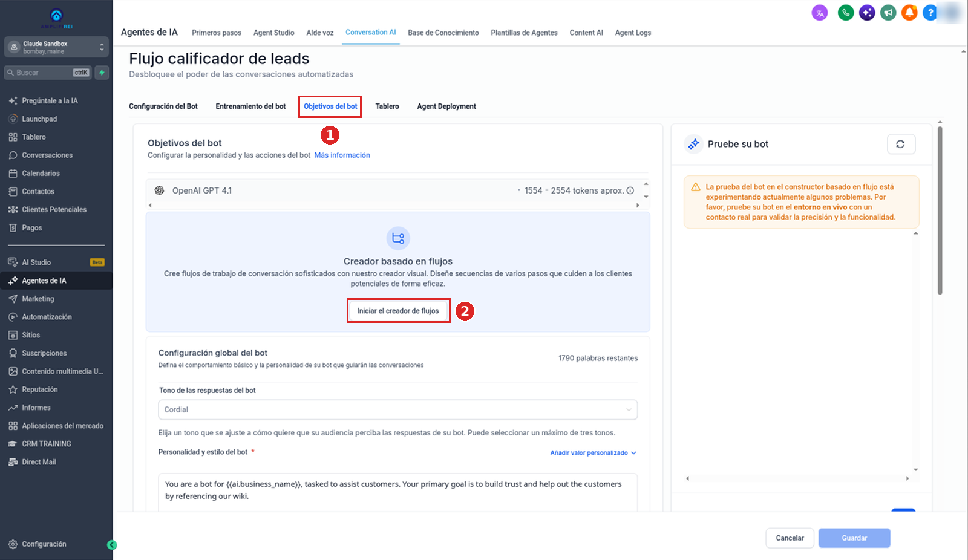
Task: Collapse the sidebar with green arrow
Action: pyautogui.click(x=112, y=545)
